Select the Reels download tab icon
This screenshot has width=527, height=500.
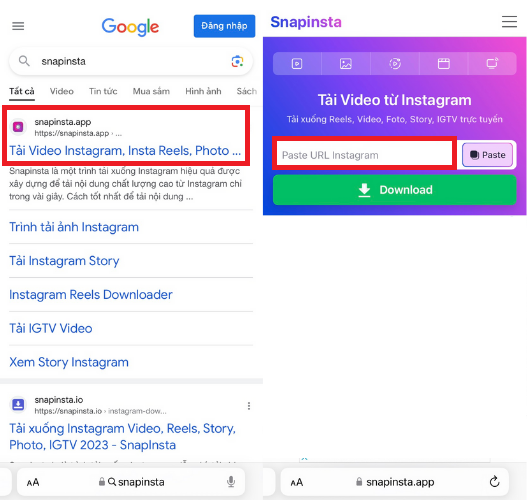point(395,64)
